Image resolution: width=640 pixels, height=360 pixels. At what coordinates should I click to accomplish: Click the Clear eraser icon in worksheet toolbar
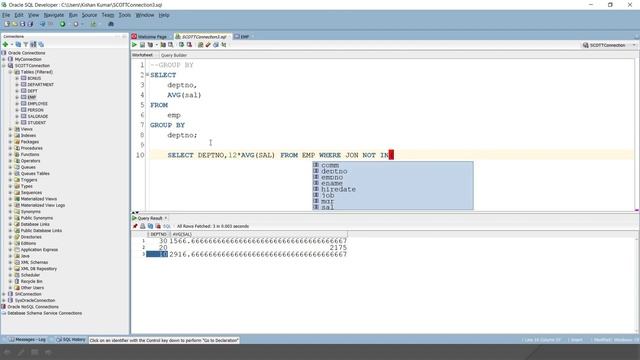(208, 45)
